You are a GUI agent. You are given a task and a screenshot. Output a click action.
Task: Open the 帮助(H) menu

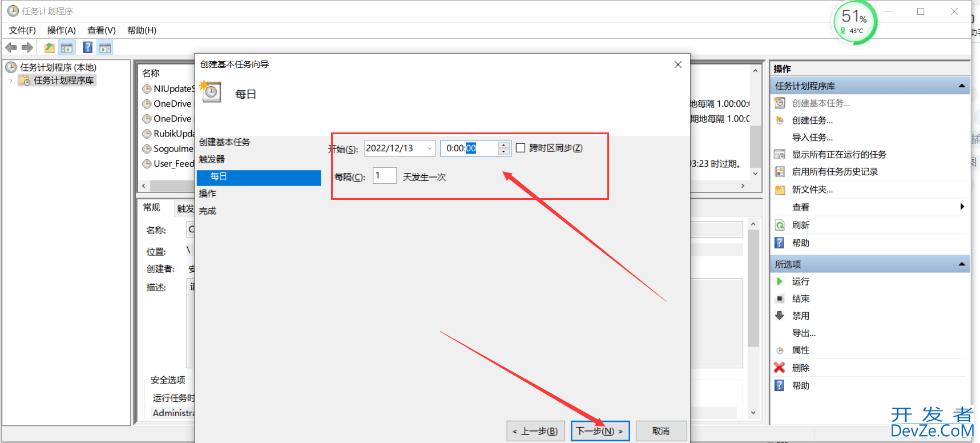pos(142,30)
